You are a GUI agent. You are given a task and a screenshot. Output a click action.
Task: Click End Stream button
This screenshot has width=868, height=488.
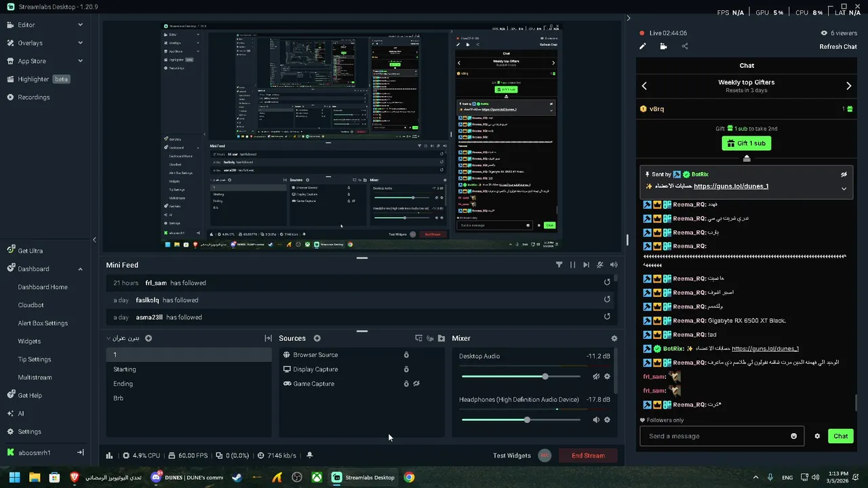[588, 455]
